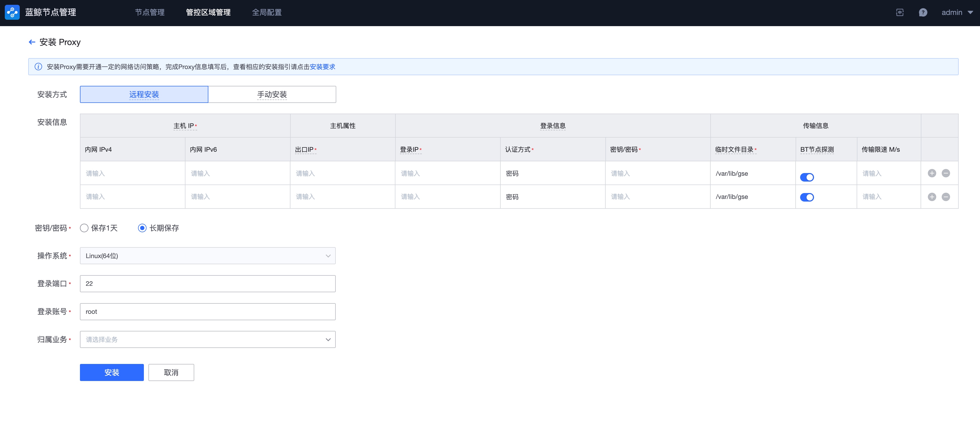Click 取消 button to cancel installation

coord(171,372)
